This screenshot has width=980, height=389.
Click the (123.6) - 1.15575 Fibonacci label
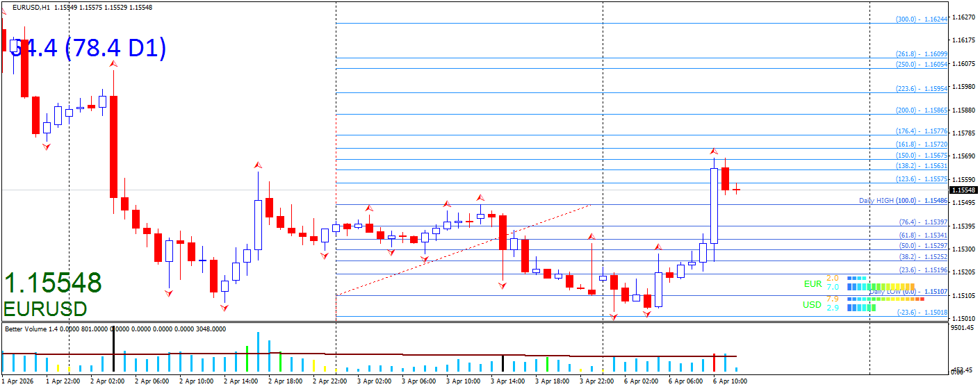[922, 179]
